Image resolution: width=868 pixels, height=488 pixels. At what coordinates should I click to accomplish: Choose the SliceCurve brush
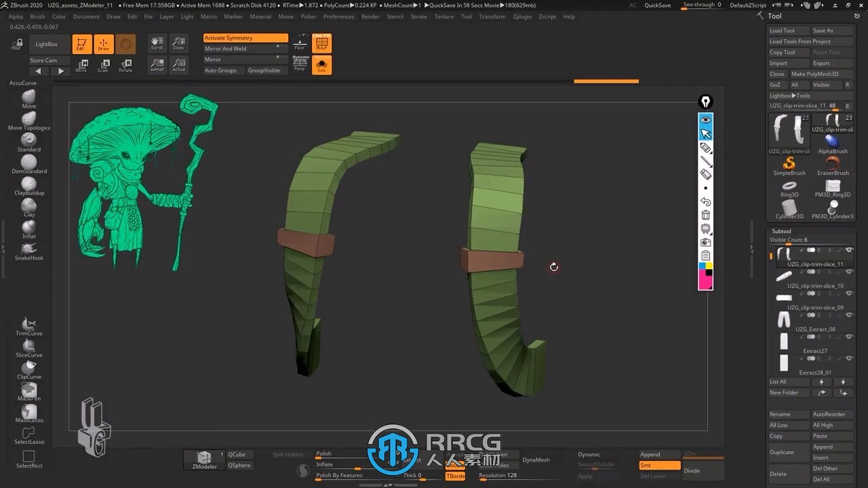pos(28,348)
